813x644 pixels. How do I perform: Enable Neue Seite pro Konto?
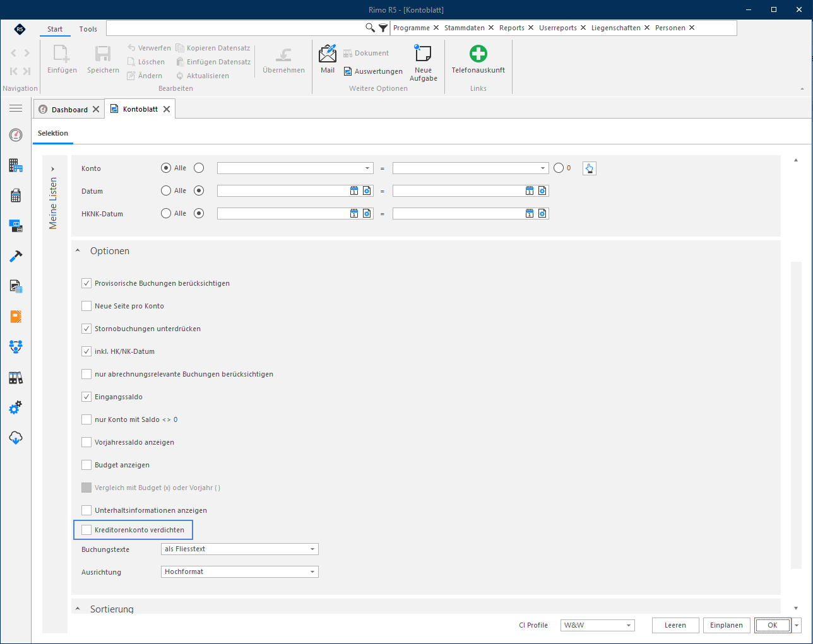86,306
